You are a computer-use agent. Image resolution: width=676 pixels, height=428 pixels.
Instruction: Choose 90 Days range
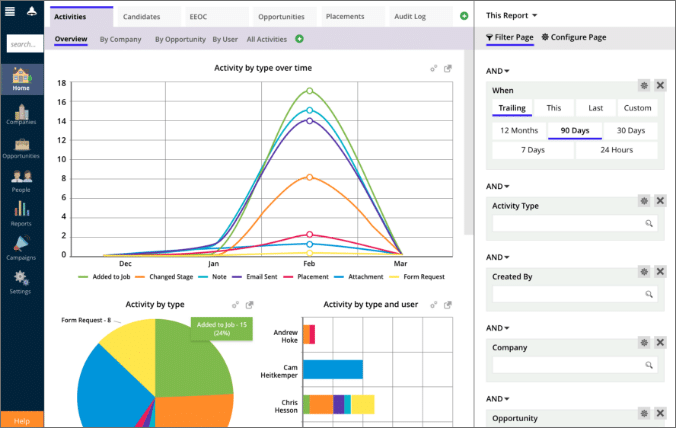(x=575, y=130)
